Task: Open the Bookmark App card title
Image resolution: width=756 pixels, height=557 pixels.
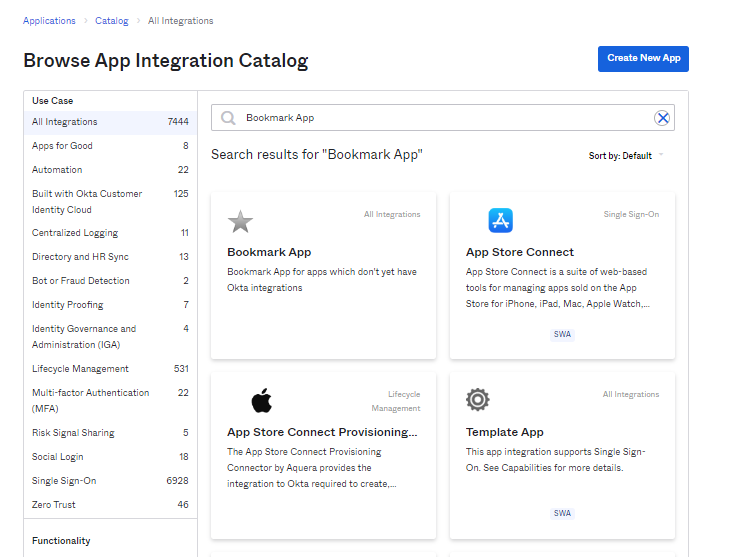Action: [x=269, y=252]
